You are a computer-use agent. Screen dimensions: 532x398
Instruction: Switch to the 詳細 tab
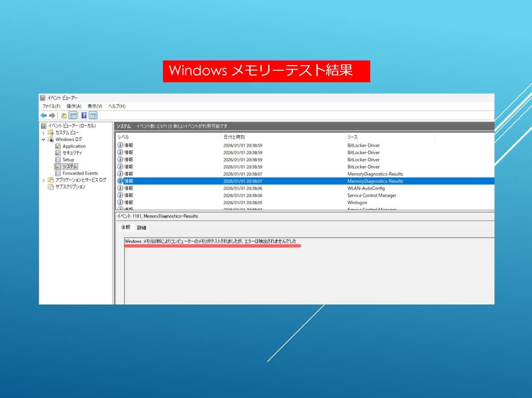pyautogui.click(x=141, y=227)
